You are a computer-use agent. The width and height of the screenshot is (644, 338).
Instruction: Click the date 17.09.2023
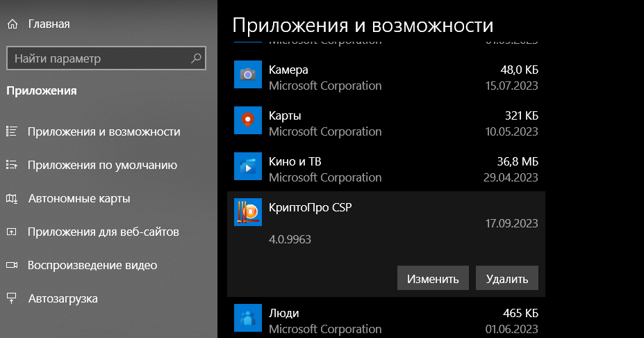(511, 223)
